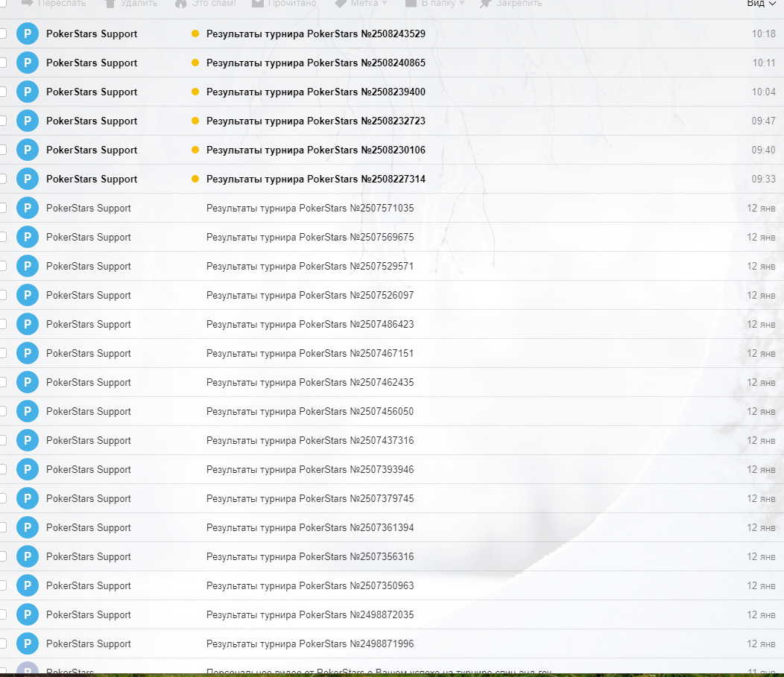Click sender avatar for tournament №2507379745 email
The image size is (784, 677).
pos(28,498)
